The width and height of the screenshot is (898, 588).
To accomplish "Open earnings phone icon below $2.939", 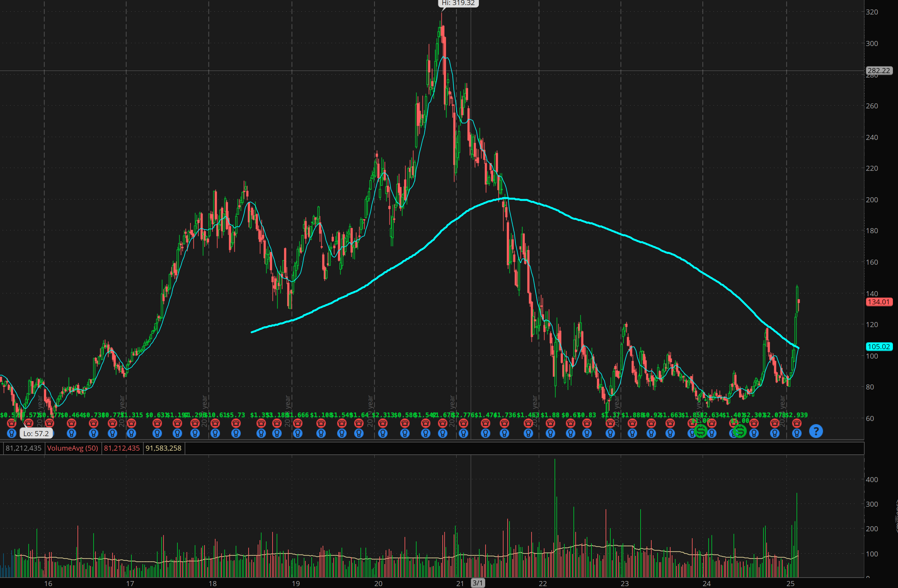I will [797, 424].
